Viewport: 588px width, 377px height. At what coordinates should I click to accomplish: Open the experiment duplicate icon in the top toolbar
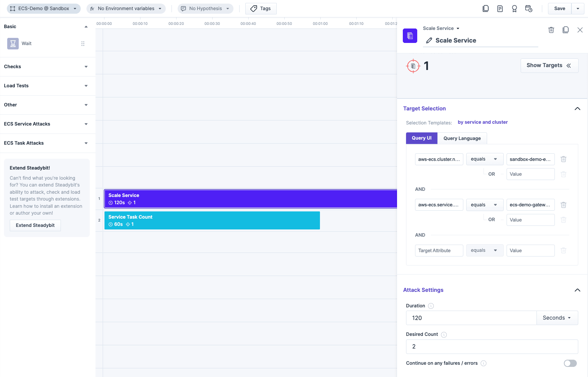[486, 8]
